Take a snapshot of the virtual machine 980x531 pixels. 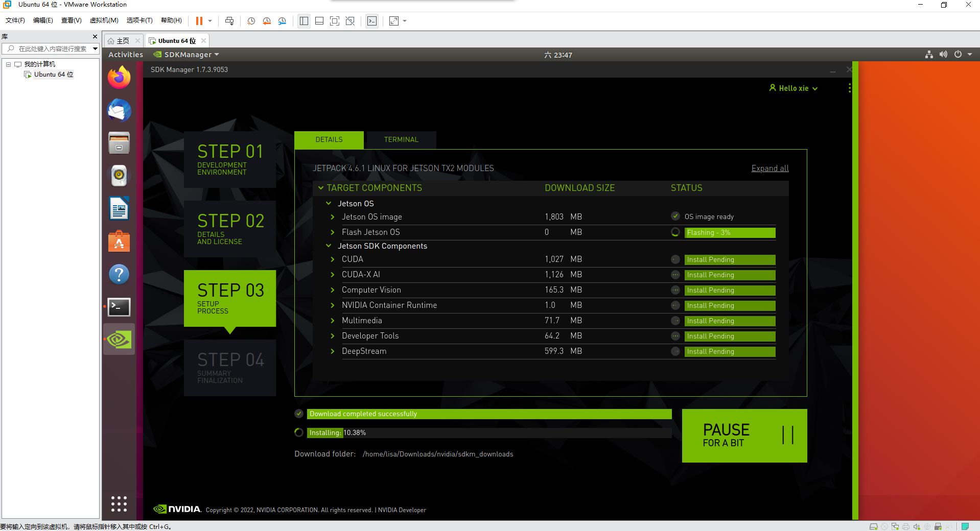[250, 21]
